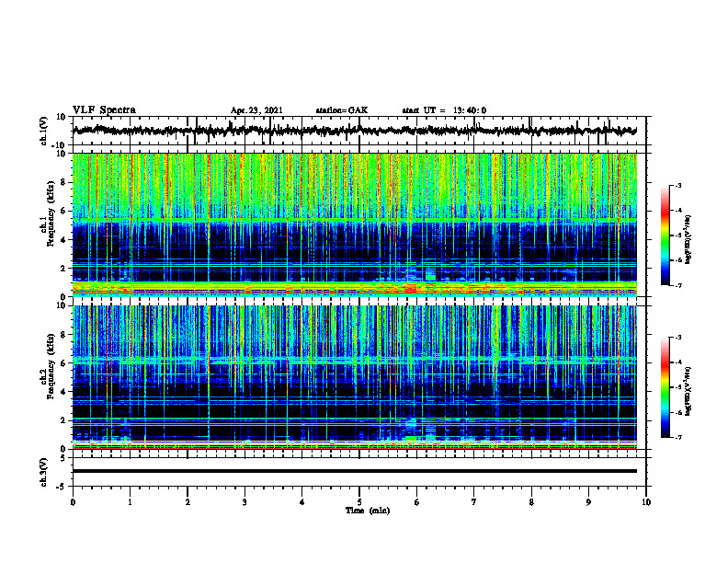Click time axis tick label '7'
Screen dimensions: 728x563
(x=474, y=502)
